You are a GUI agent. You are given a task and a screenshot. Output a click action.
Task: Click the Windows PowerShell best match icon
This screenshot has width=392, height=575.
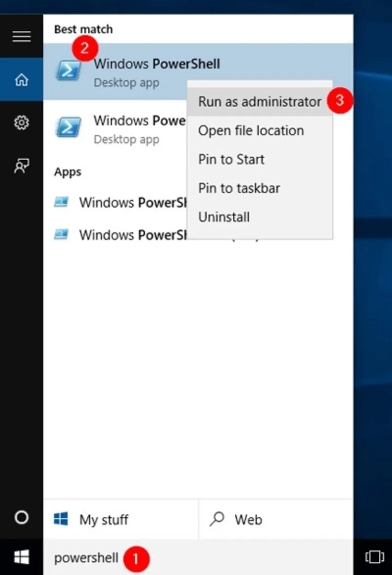pos(69,71)
